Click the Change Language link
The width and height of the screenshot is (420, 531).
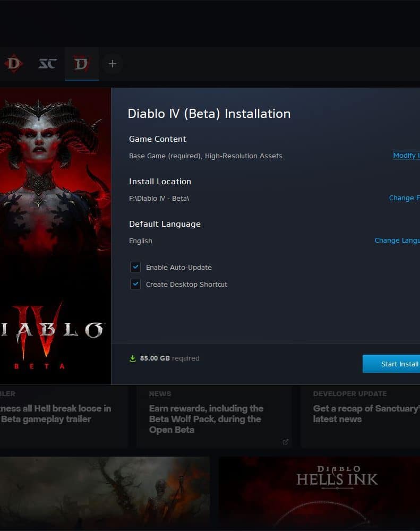[397, 241]
